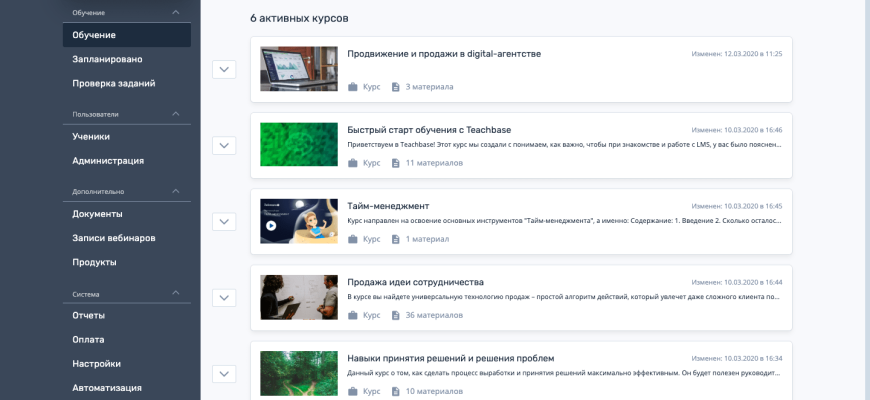The width and height of the screenshot is (870, 400).
Task: Click document icon beside 36 материалов
Action: click(396, 315)
